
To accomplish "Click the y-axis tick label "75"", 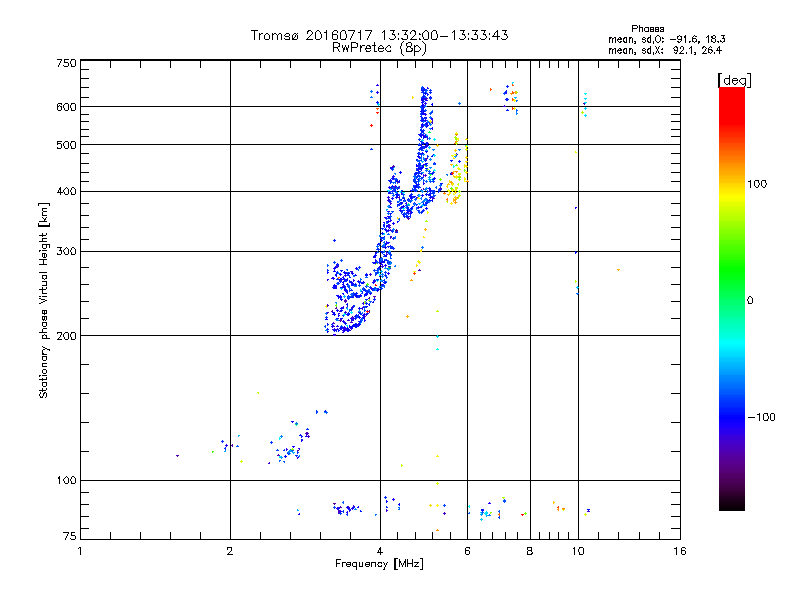I will [69, 536].
